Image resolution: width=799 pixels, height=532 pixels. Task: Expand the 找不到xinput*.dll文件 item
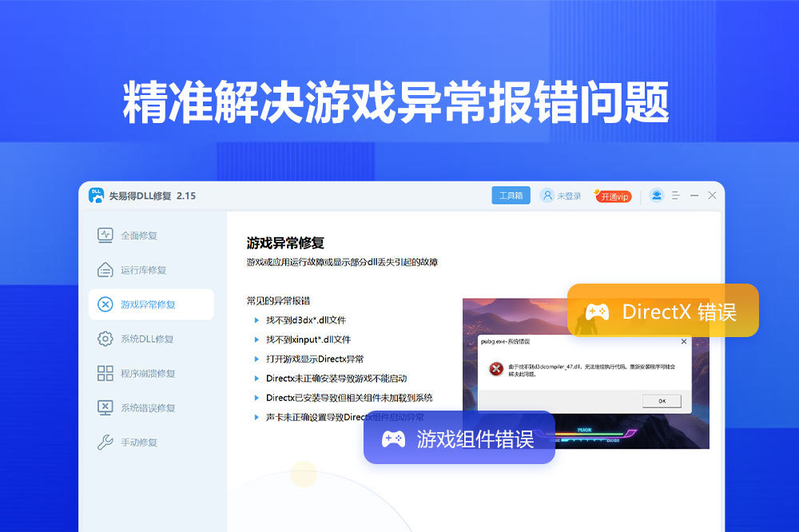[x=308, y=339]
